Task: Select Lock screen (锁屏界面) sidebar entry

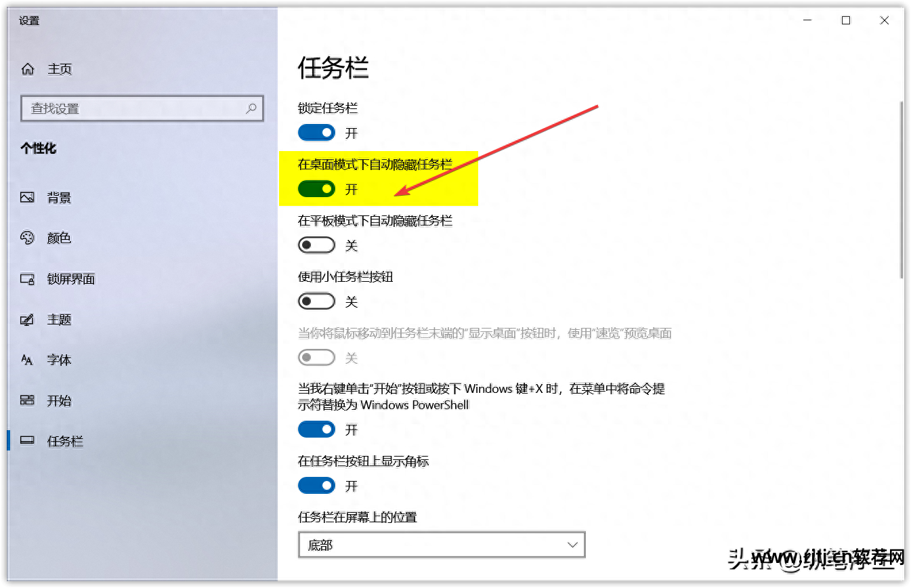Action: [70, 278]
